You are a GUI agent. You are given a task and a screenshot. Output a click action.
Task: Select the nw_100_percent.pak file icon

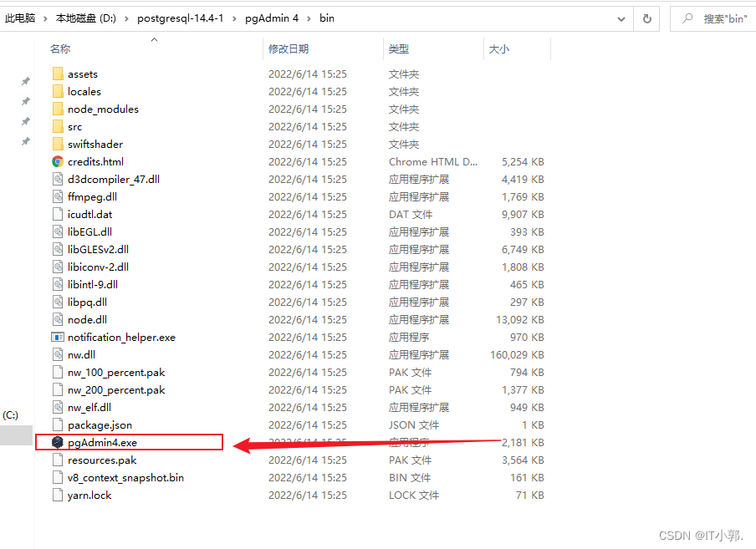(58, 372)
